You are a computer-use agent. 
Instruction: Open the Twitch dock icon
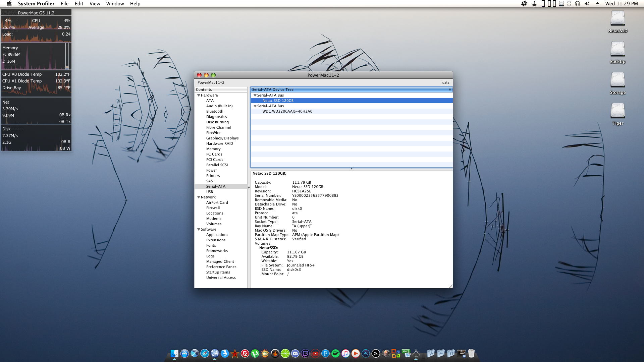(x=305, y=353)
